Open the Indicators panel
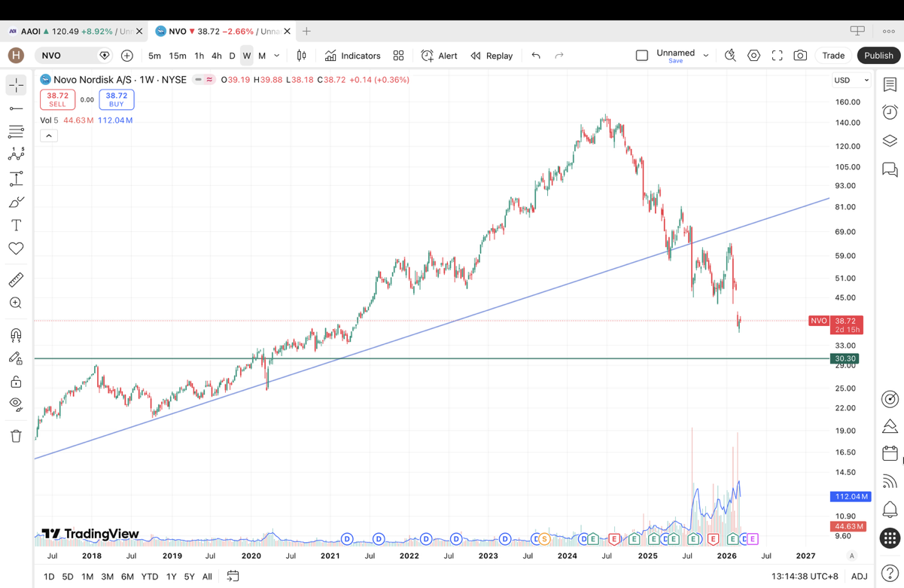This screenshot has width=904, height=588. tap(352, 56)
